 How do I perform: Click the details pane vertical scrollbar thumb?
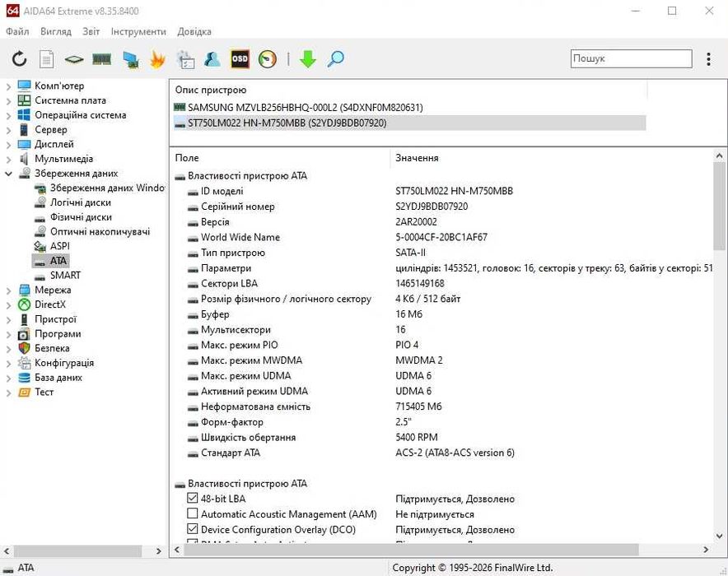tap(720, 206)
